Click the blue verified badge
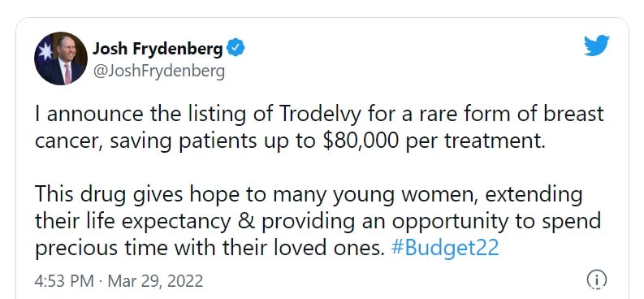The height and width of the screenshot is (299, 644). (236, 48)
